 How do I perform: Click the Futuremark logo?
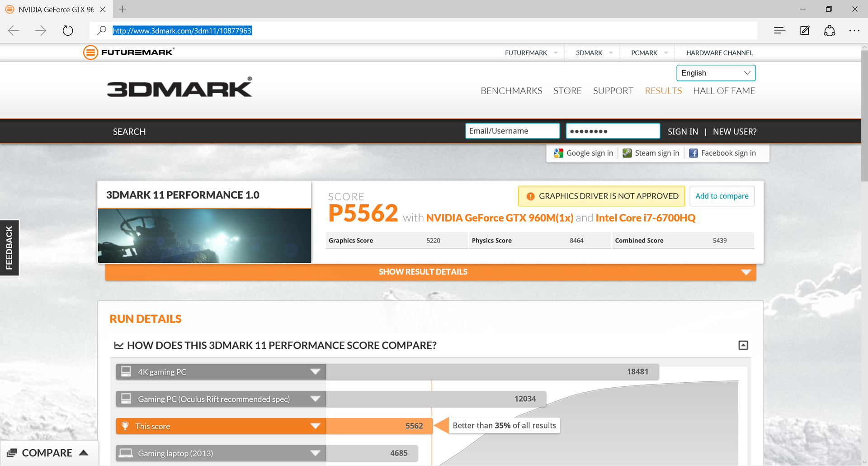tap(129, 52)
